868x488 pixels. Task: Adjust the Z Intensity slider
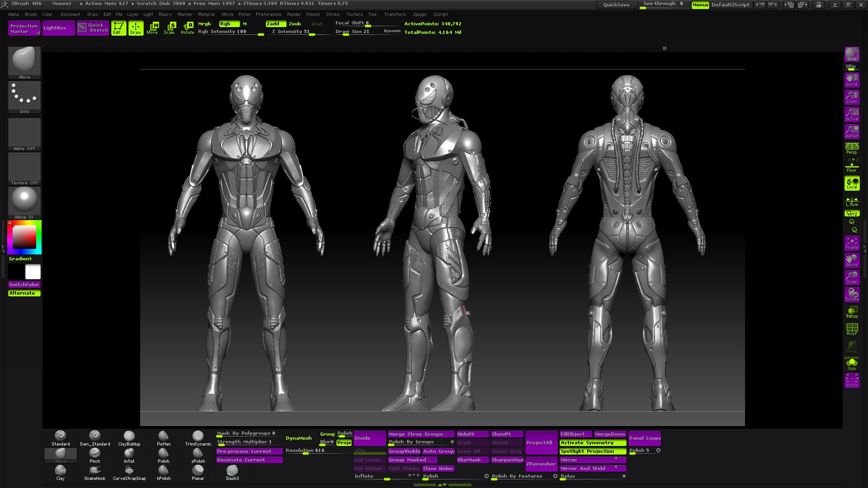(300, 32)
